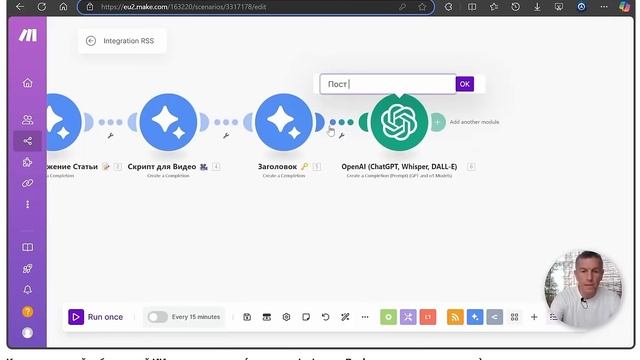Open browser Split screen icon
The image size is (640, 360).
point(472,7)
